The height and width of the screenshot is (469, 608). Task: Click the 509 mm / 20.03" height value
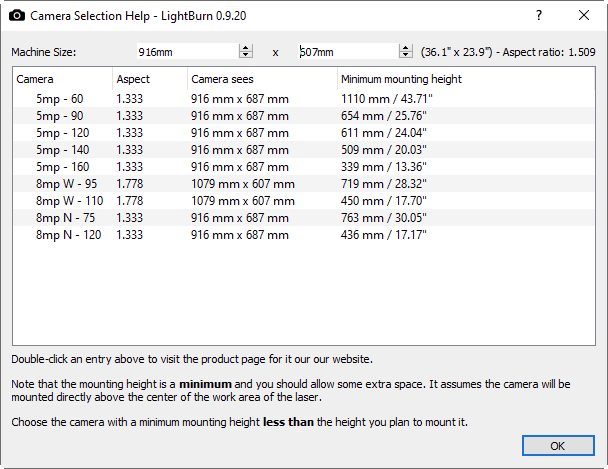[383, 150]
